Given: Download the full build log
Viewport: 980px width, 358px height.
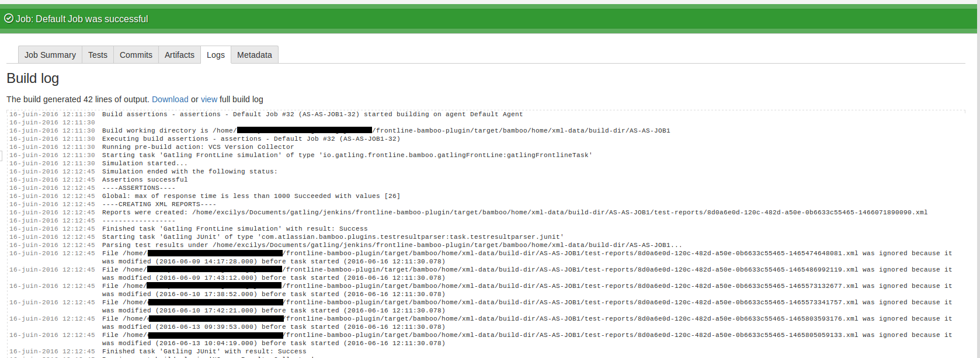Looking at the screenshot, I should point(170,99).
